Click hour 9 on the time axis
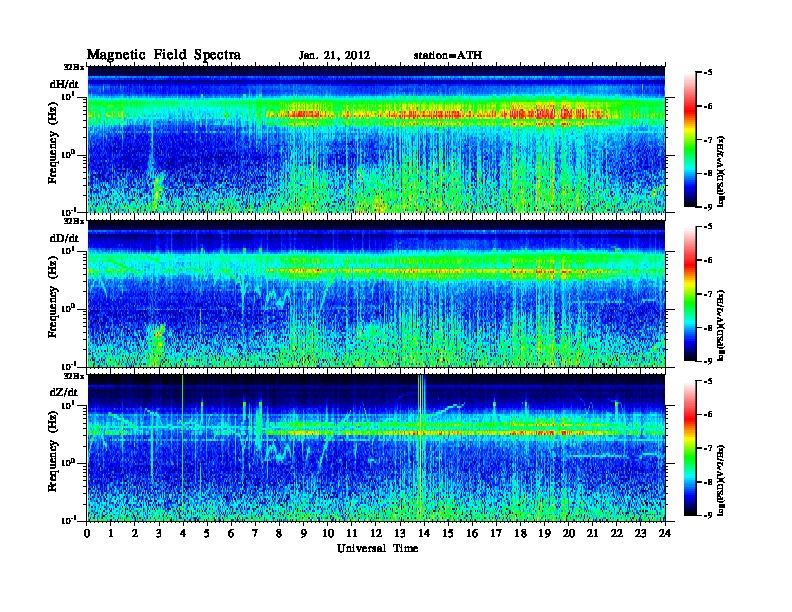 click(304, 534)
